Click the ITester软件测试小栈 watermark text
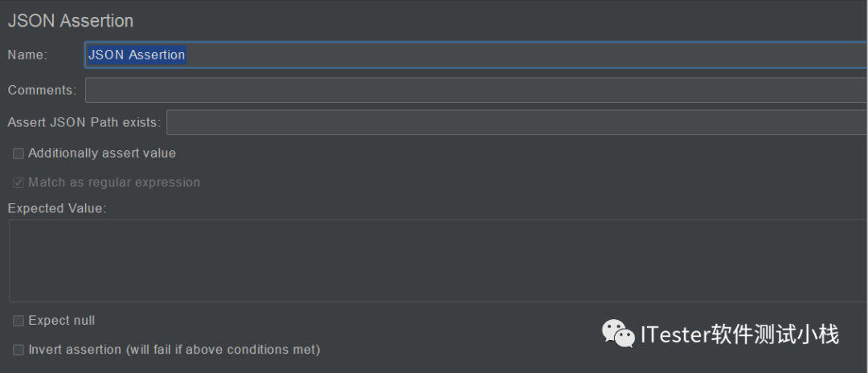The height and width of the screenshot is (373, 868). coord(739,334)
